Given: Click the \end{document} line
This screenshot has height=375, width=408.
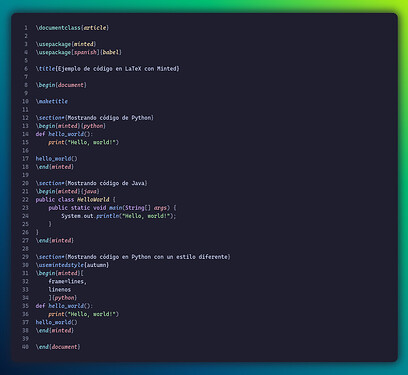Looking at the screenshot, I should 58,347.
